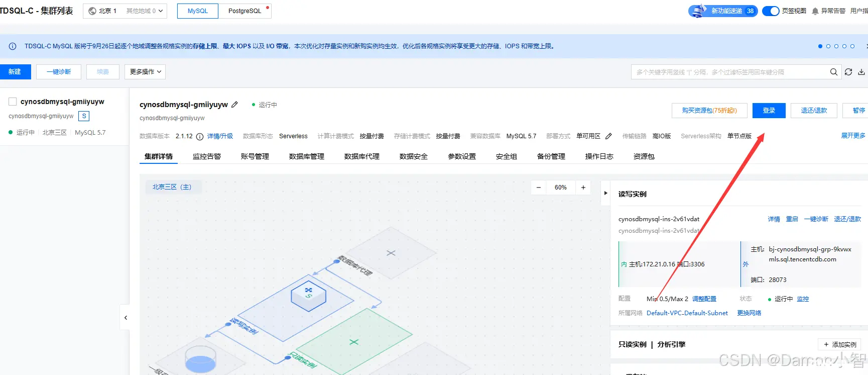Open 详情/升级 version link
This screenshot has height=375, width=868.
(220, 136)
